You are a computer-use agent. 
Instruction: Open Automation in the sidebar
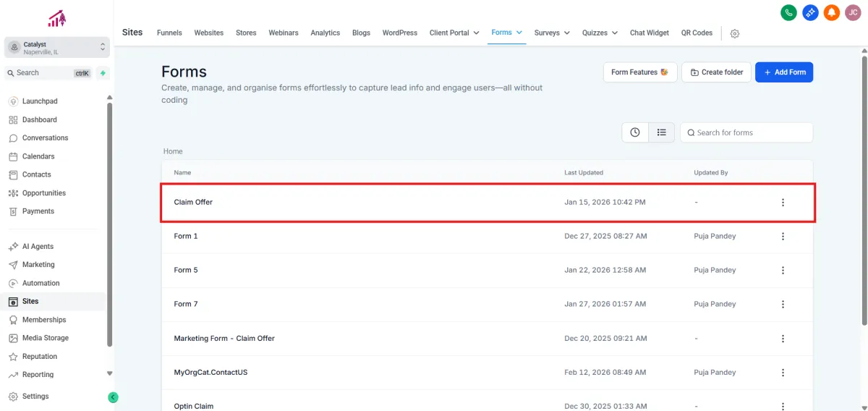41,283
